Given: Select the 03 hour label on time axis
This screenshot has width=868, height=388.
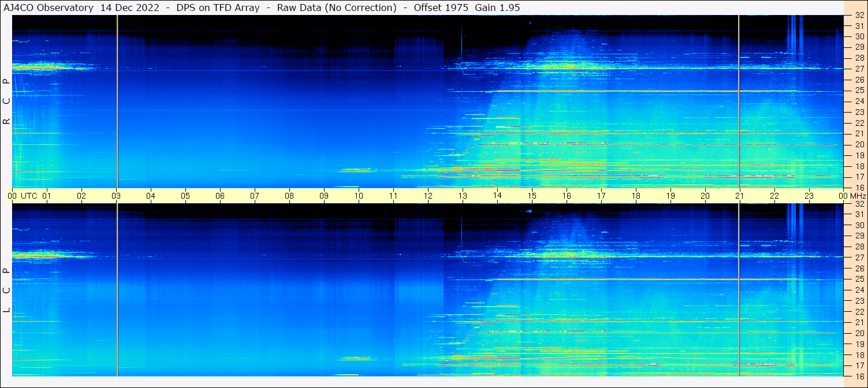Looking at the screenshot, I should click(116, 196).
